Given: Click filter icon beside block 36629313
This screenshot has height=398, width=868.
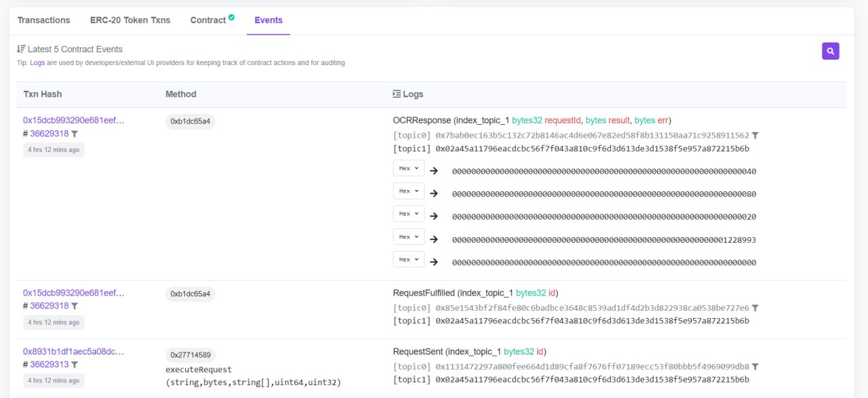Looking at the screenshot, I should [x=75, y=365].
